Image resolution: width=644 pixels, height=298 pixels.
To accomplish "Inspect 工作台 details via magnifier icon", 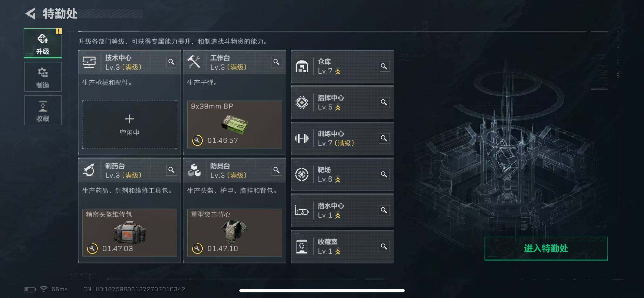I will tap(276, 62).
